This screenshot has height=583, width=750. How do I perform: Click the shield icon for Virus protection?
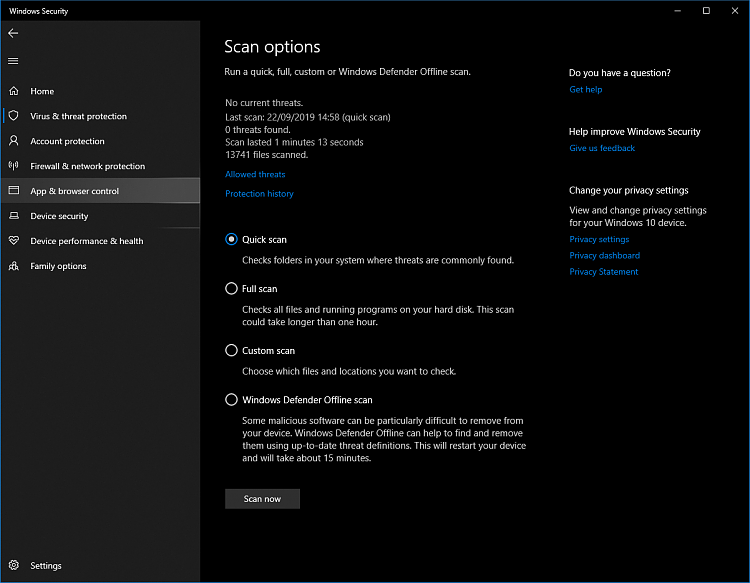14,116
